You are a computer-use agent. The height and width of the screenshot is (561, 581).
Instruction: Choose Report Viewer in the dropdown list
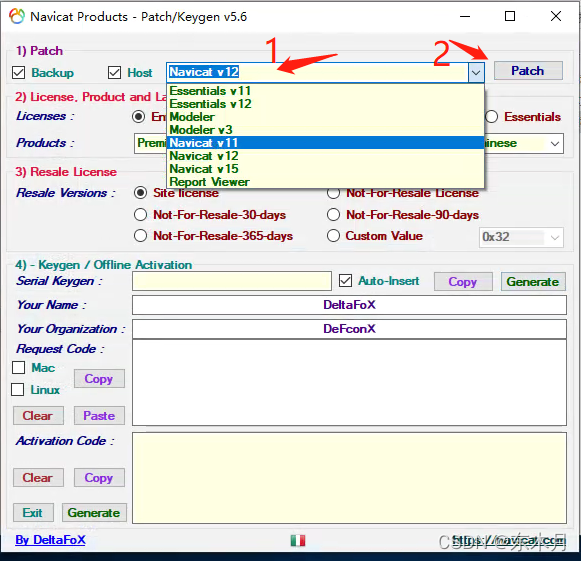pos(326,182)
